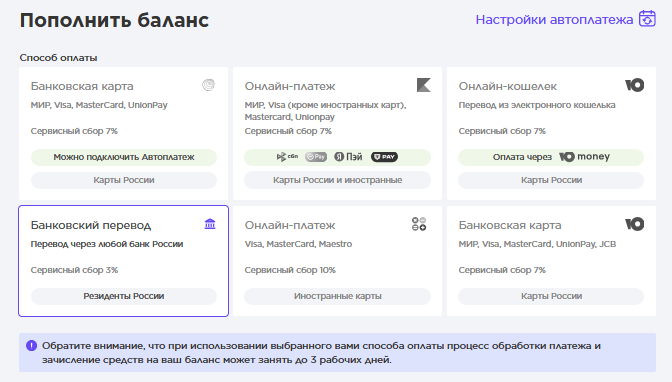672x382 pixels.
Task: Click the text Сервисный сбор 3%
Action: pos(74,270)
